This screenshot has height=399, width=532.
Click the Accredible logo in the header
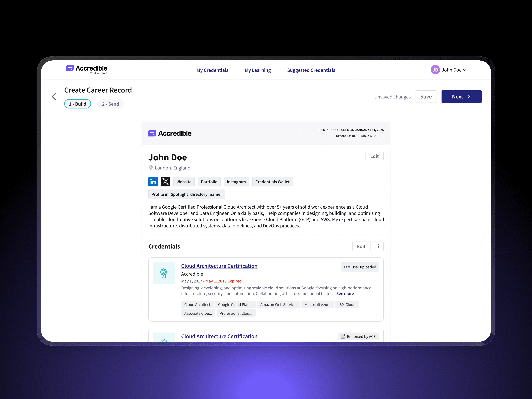pos(87,70)
